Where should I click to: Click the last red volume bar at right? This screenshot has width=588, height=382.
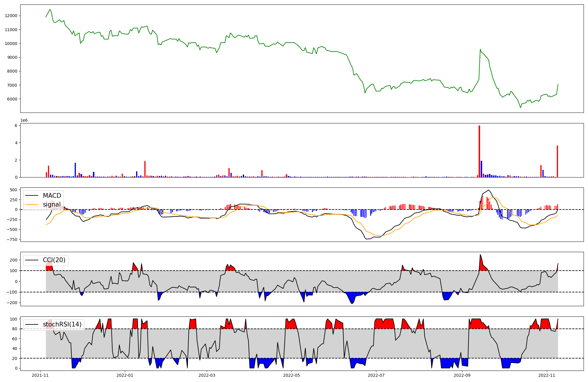click(x=557, y=161)
